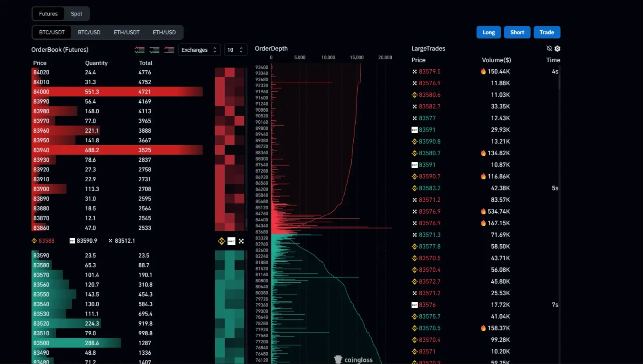
Task: Click the 83590.9 Bybit price
Action: (87, 241)
